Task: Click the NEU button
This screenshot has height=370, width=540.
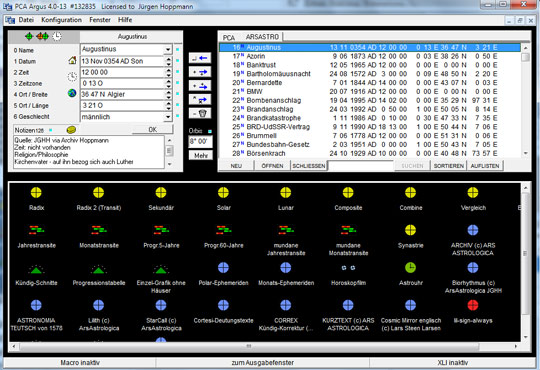Action: point(236,166)
